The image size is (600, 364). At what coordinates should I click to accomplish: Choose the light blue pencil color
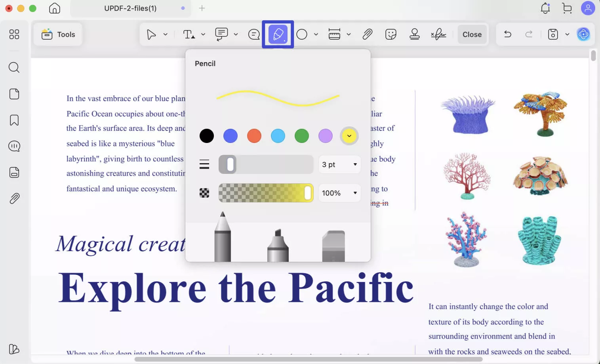coord(278,136)
